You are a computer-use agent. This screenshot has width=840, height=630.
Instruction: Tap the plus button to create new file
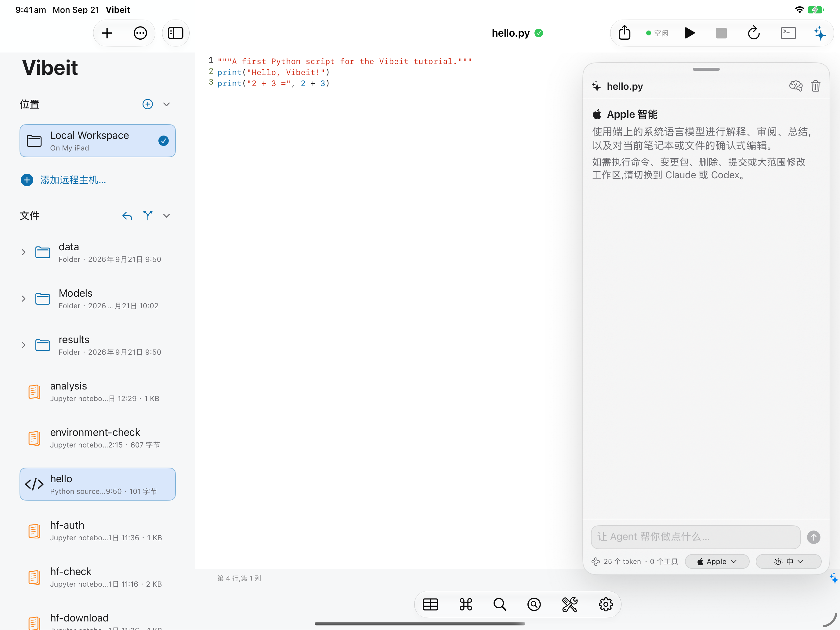[x=107, y=33]
